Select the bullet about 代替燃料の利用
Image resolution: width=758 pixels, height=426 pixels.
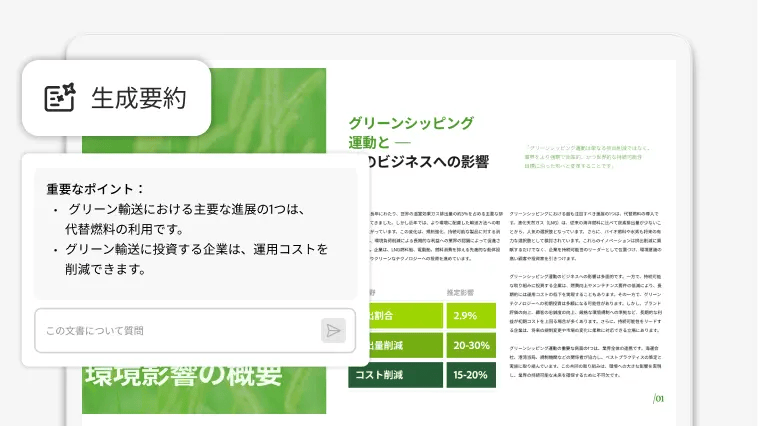[x=185, y=219]
